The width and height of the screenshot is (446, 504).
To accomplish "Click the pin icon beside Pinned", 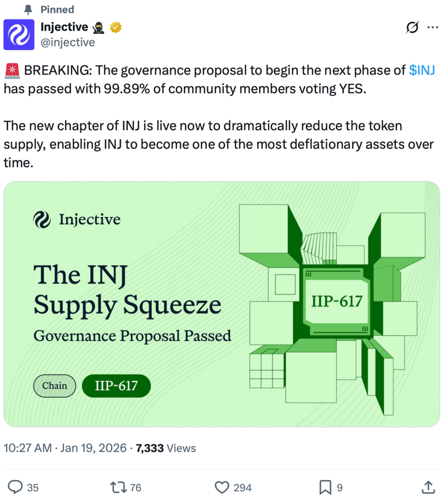I will click(28, 9).
